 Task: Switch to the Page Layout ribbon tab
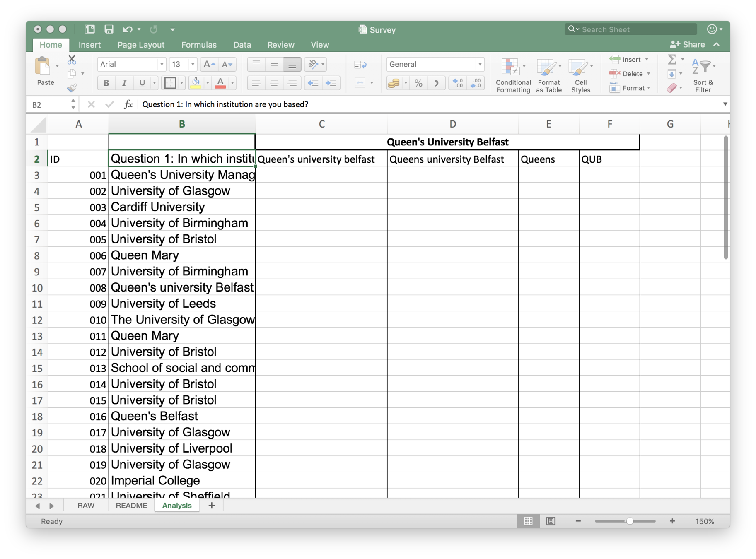pos(141,45)
